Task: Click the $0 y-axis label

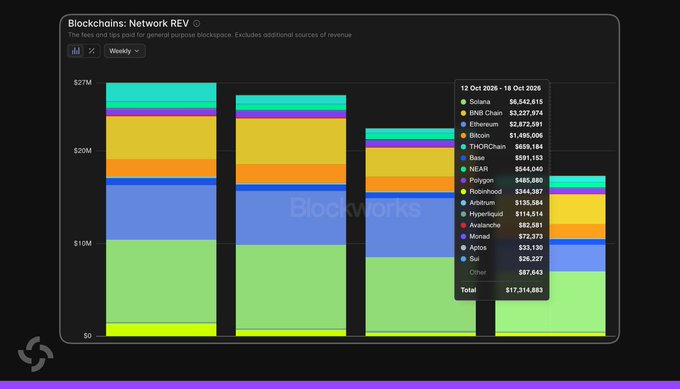Action: 88,336
